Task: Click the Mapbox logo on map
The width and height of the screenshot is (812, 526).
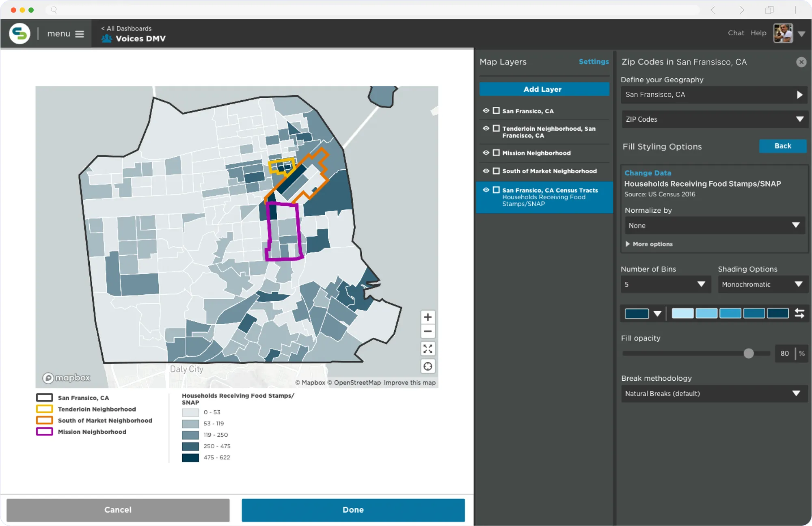Action: click(67, 378)
